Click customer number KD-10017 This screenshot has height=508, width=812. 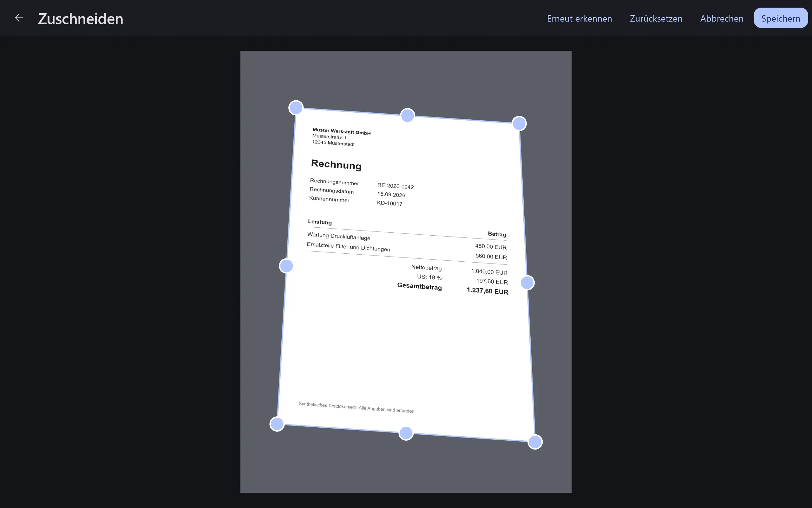tap(390, 203)
